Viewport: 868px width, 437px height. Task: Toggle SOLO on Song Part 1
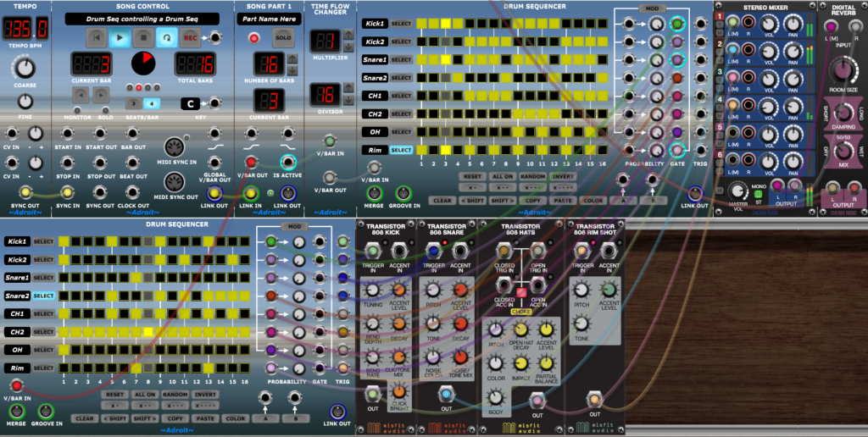point(283,38)
